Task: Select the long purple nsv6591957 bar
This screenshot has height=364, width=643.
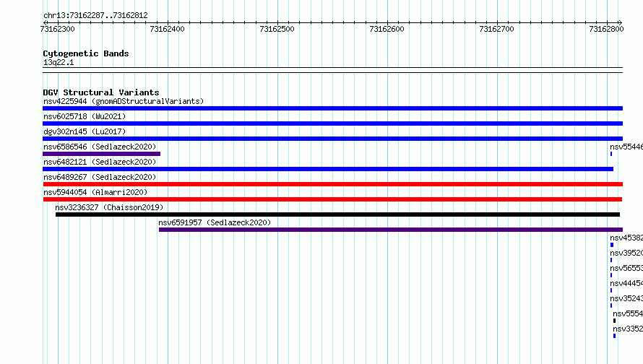Action: [391, 230]
